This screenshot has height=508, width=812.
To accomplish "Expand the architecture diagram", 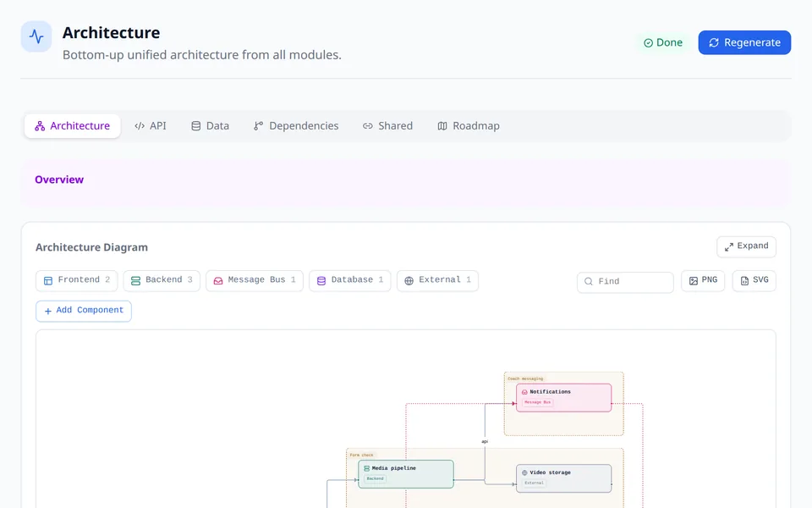I will click(746, 246).
